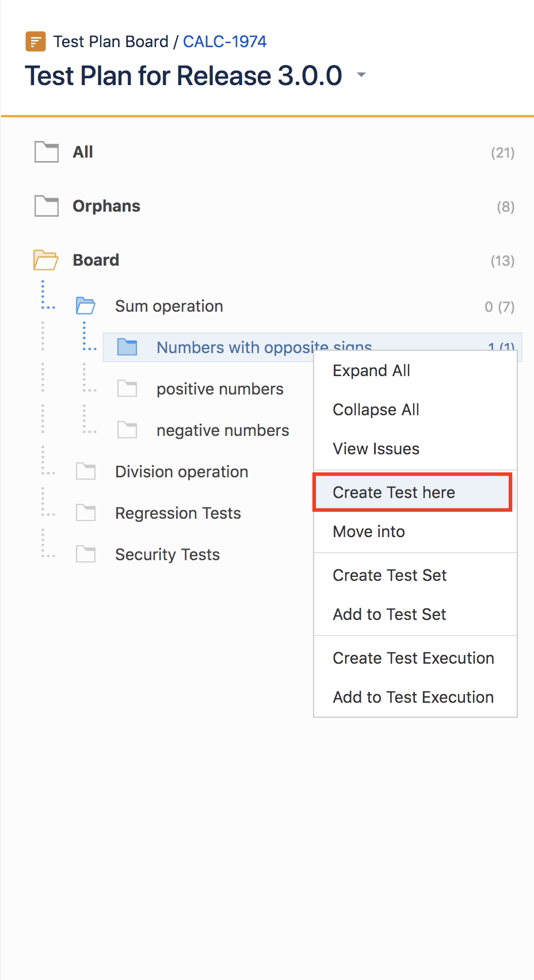Image resolution: width=534 pixels, height=980 pixels.
Task: Open the dropdown arrow beside the plan title
Action: [361, 75]
